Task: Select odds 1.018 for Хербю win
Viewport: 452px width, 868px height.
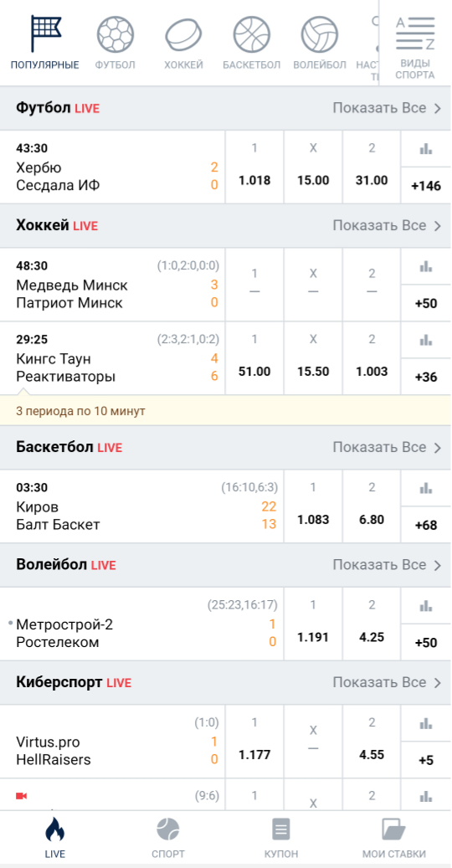Action: click(254, 167)
